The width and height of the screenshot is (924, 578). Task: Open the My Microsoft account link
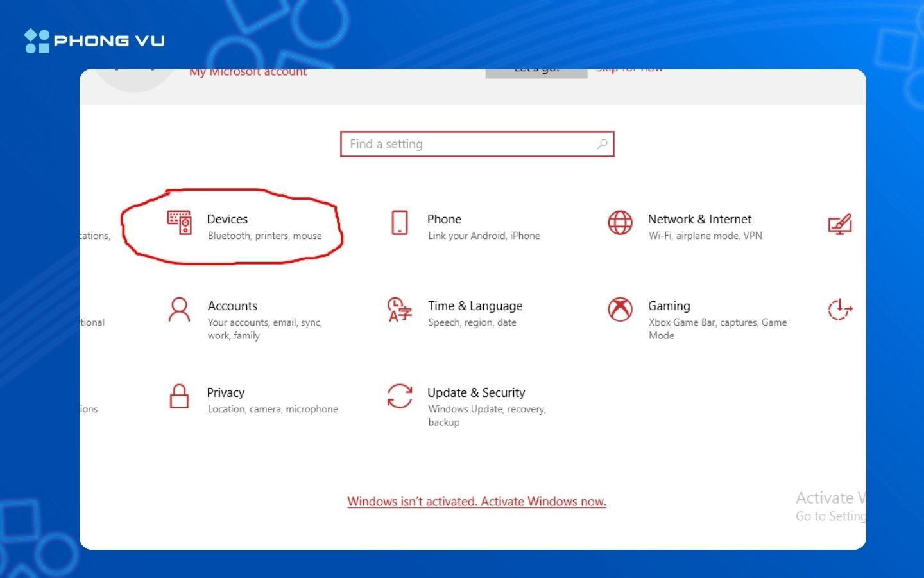pos(248,72)
